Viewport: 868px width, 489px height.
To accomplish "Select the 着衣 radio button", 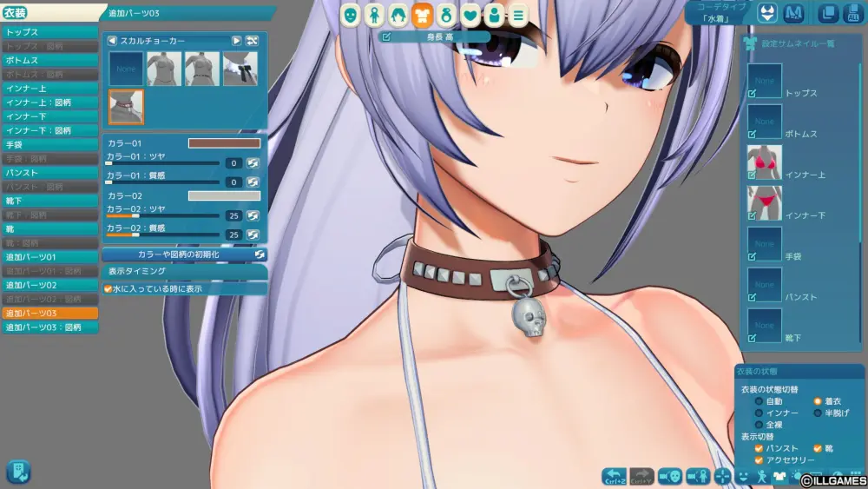I will click(x=818, y=401).
